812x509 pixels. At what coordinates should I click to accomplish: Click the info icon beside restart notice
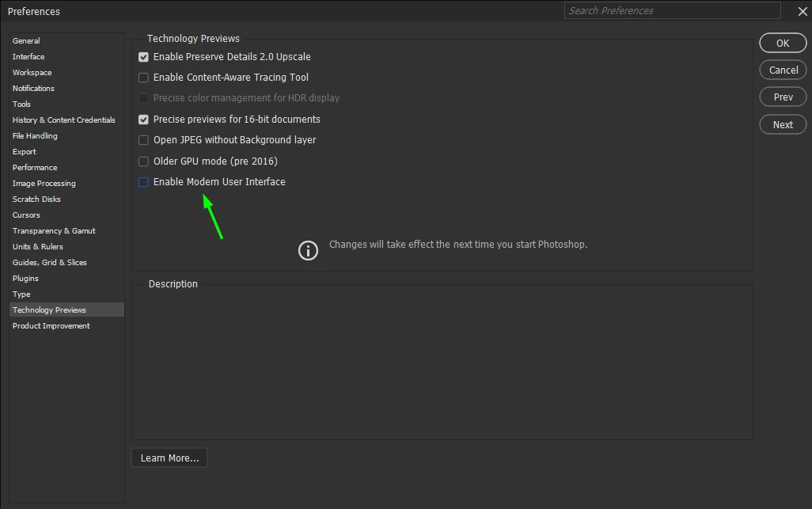click(308, 251)
